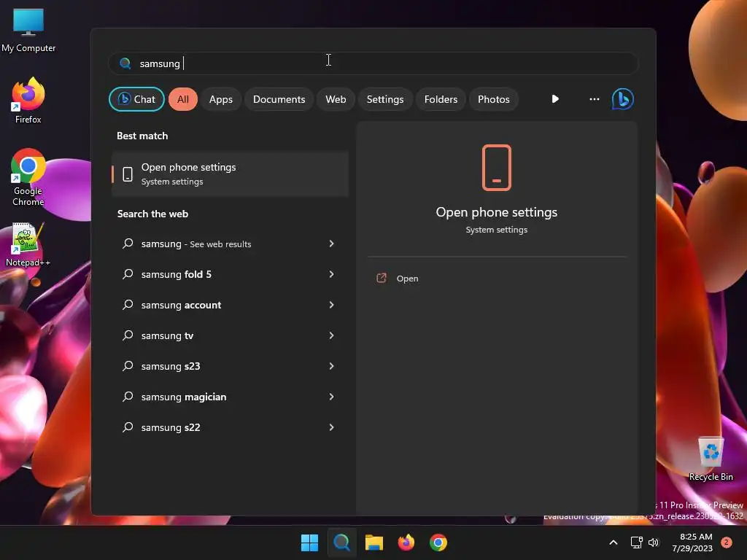Expand arrow for 'samsung - See web results'

click(332, 244)
